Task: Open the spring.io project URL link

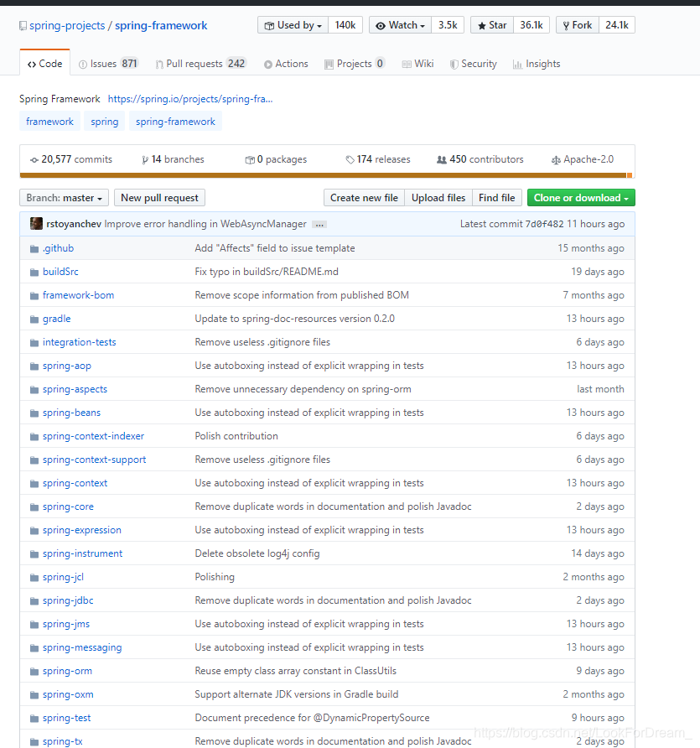Action: (x=190, y=99)
